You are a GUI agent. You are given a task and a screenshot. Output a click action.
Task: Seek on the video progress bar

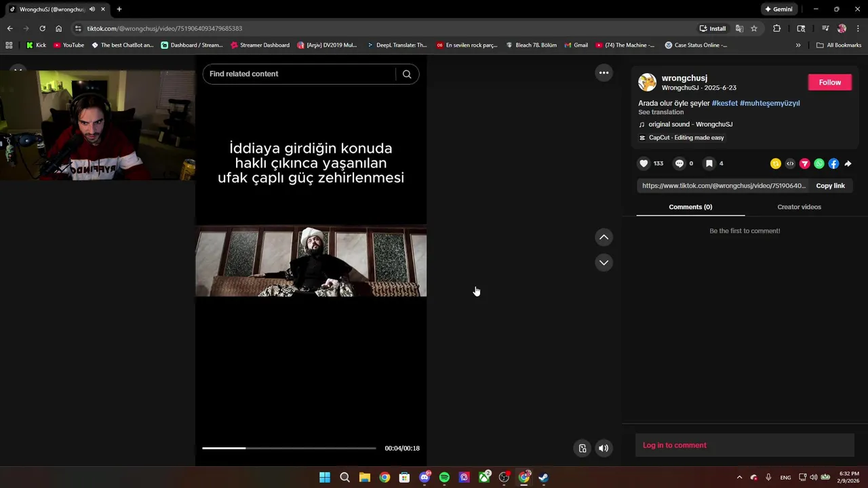coord(289,448)
